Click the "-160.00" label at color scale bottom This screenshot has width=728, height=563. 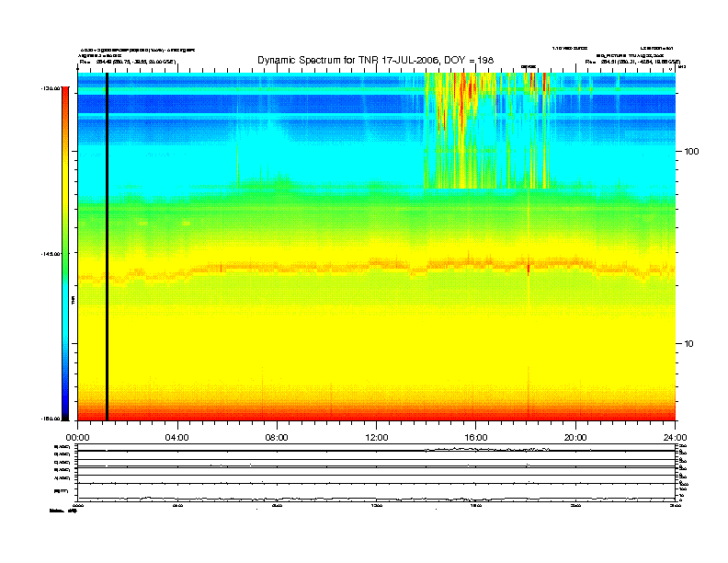pos(50,419)
